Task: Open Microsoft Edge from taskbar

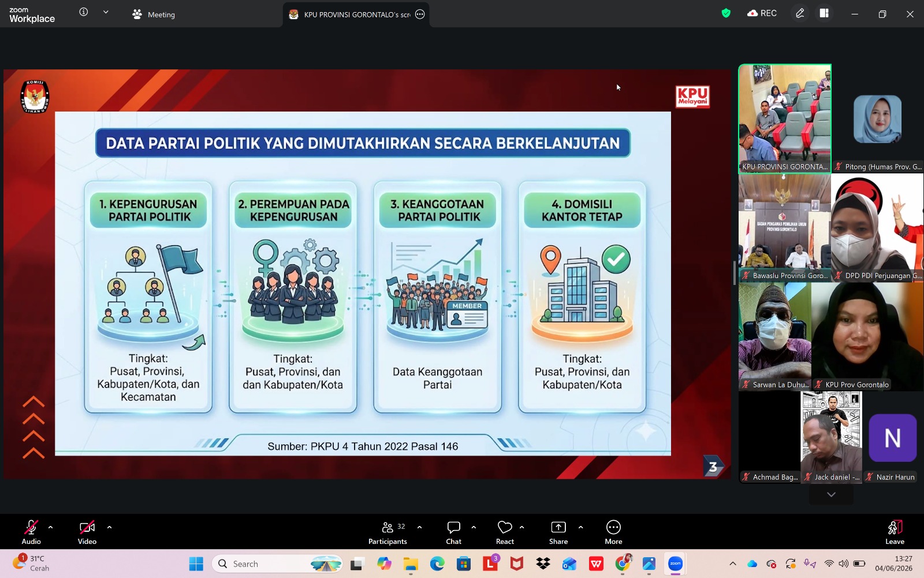Action: (437, 564)
